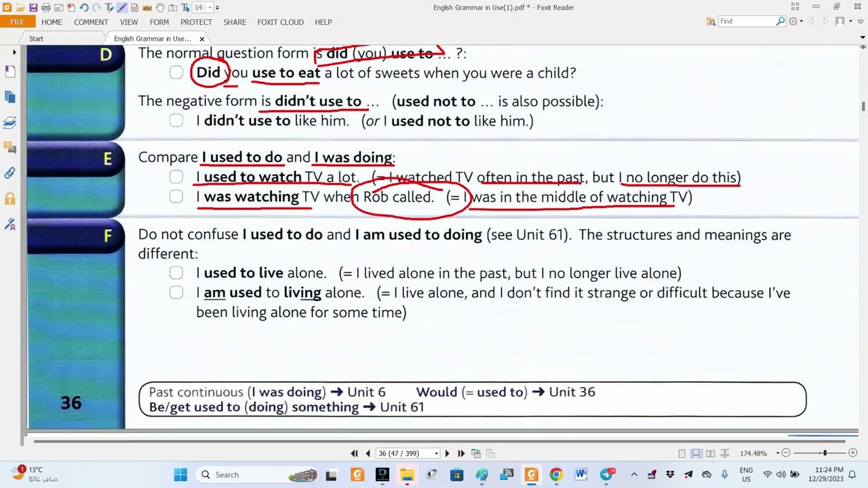Viewport: 868px width, 488px height.
Task: Switch to Continuous page view
Action: click(696, 453)
